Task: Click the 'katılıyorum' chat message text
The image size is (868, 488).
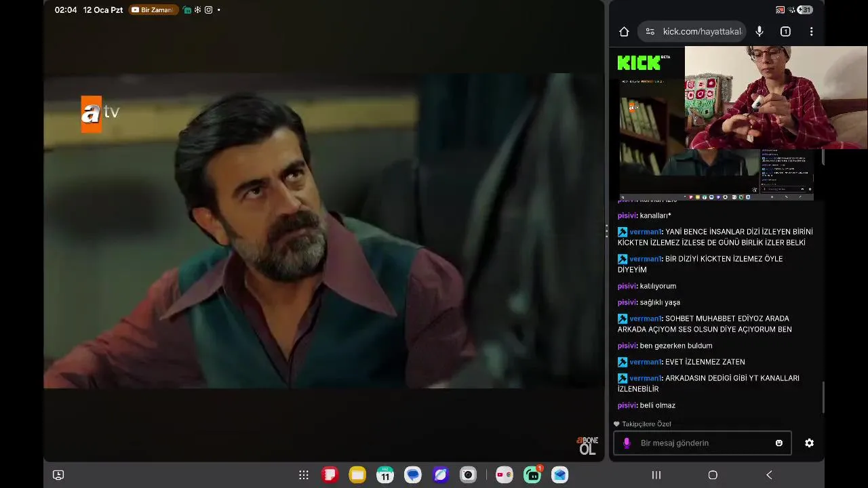Action: (x=658, y=286)
